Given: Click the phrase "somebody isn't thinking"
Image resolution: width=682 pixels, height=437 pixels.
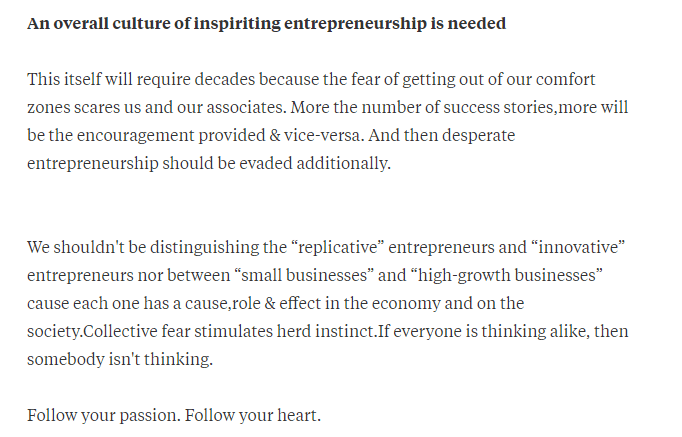Looking at the screenshot, I should (x=120, y=359).
